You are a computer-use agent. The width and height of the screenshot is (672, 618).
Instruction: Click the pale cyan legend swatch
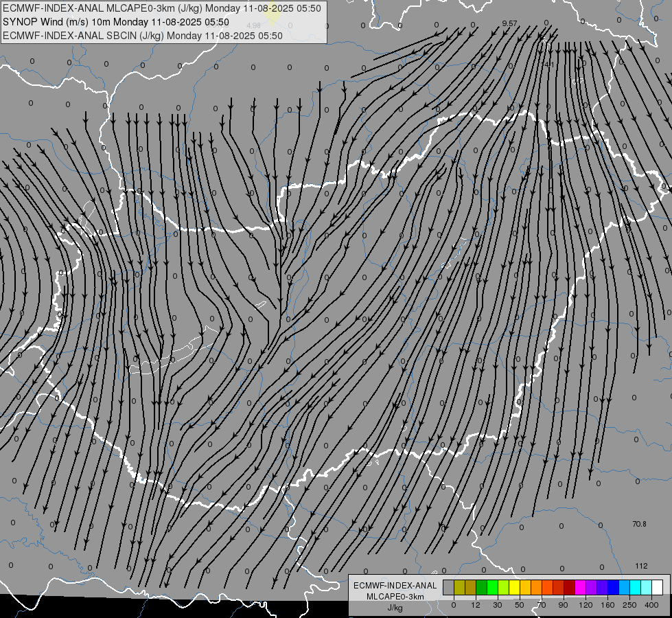tap(647, 587)
